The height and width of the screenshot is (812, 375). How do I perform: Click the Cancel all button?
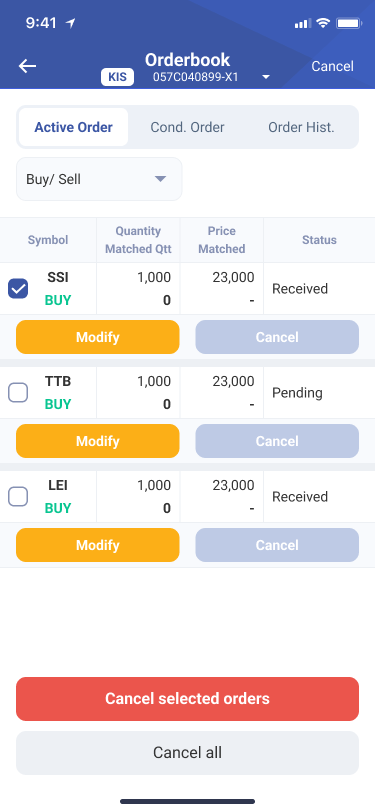click(188, 752)
